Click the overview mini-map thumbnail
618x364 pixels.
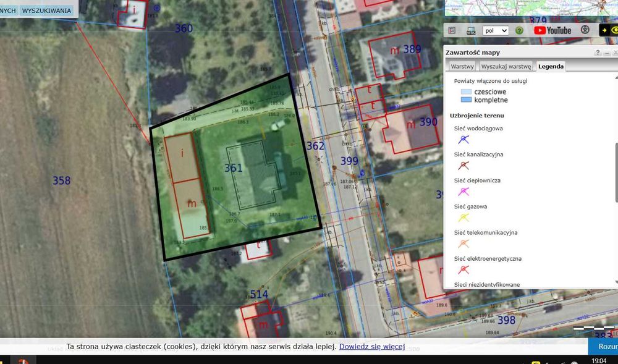[531, 8]
